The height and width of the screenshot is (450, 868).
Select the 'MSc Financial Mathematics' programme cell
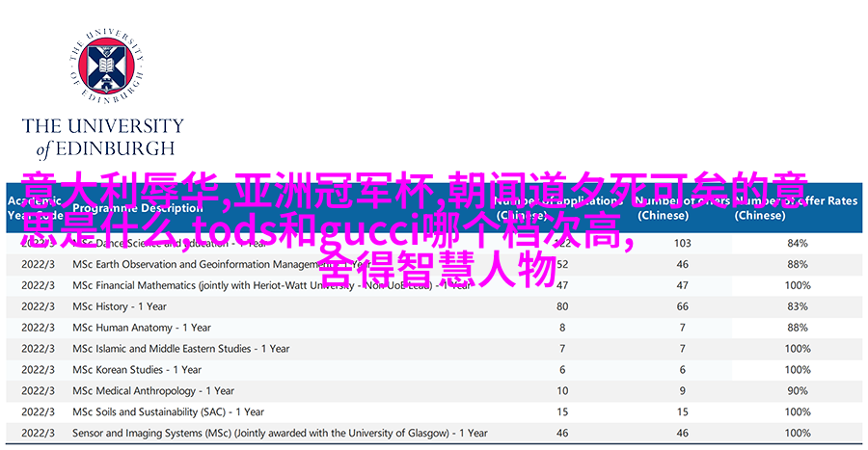click(x=271, y=285)
